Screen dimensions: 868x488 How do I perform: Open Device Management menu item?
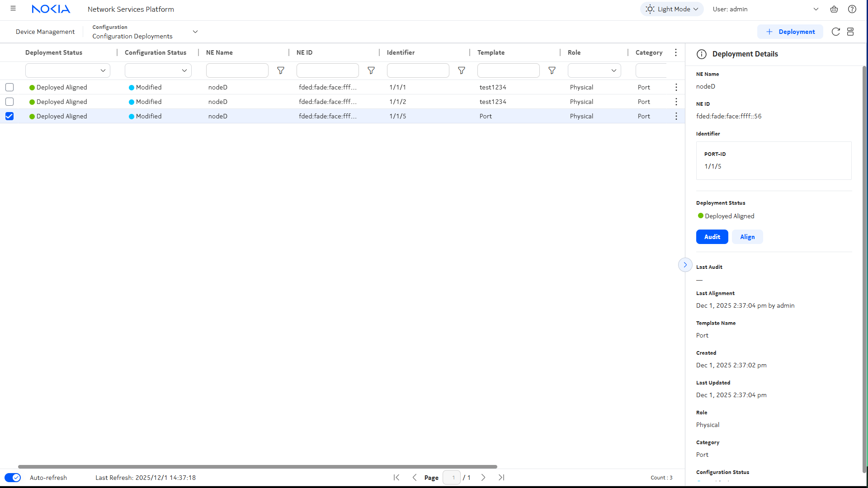[45, 32]
